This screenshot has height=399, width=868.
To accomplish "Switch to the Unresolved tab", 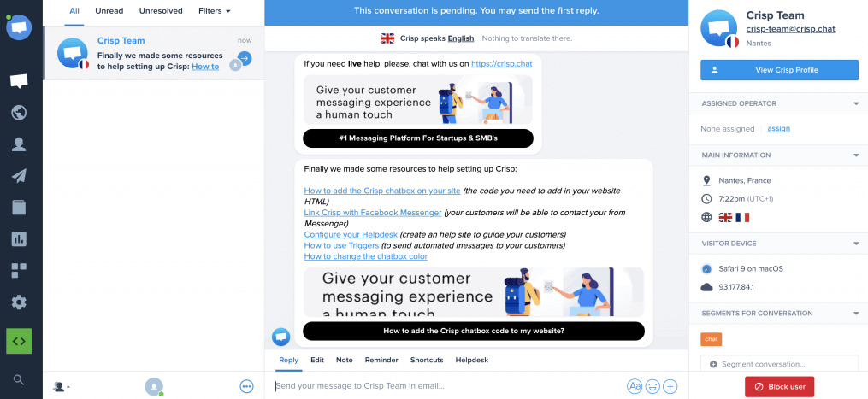I will [x=161, y=11].
